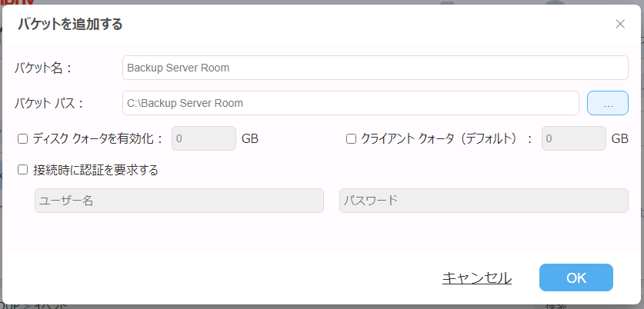
Task: Click the バケット名： label
Action: [x=43, y=68]
